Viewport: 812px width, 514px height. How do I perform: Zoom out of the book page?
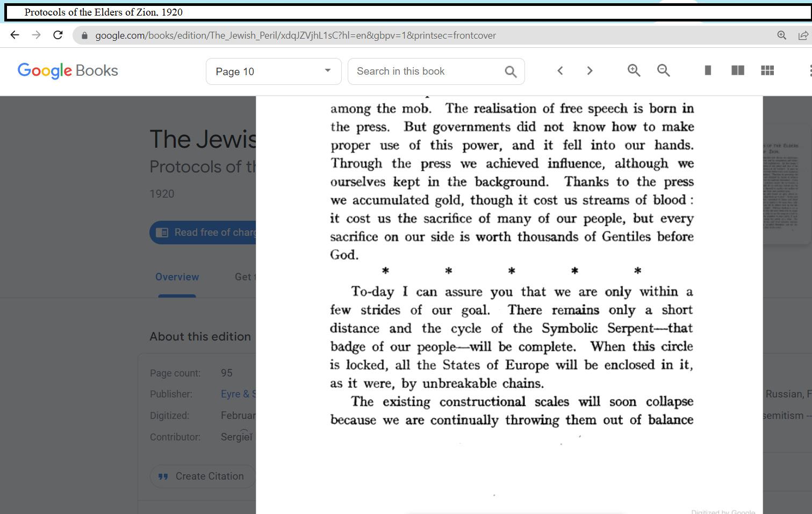point(664,70)
